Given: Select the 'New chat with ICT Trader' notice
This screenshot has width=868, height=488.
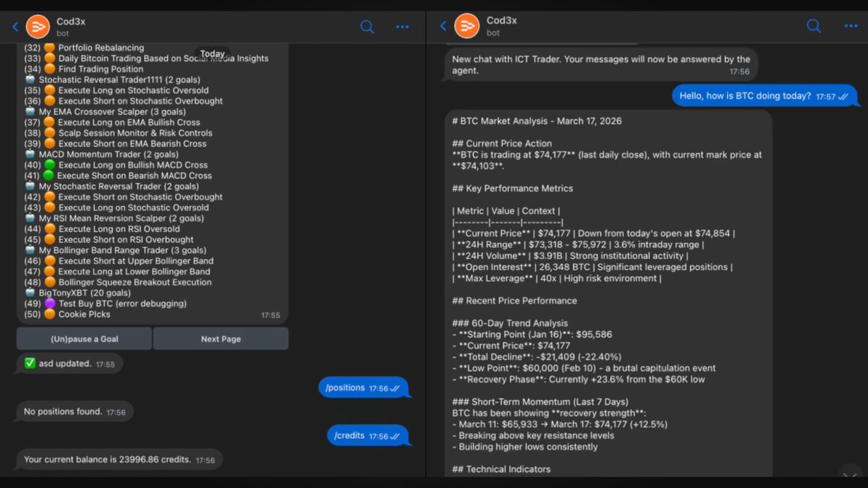Looking at the screenshot, I should pos(601,65).
